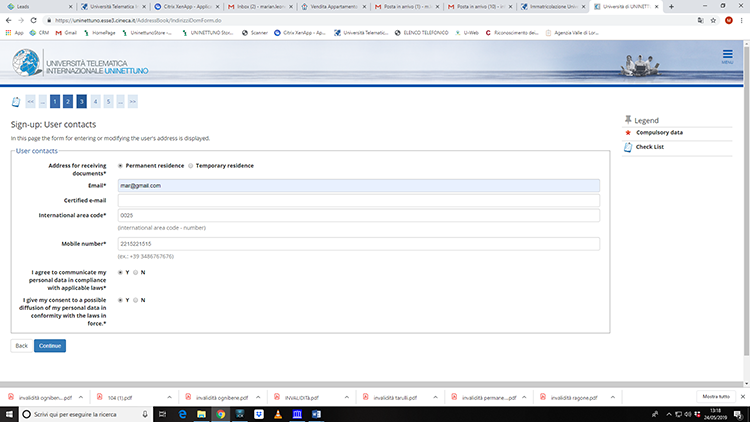750x422 pixels.
Task: Click the Check List clipboard icon
Action: pyautogui.click(x=627, y=147)
